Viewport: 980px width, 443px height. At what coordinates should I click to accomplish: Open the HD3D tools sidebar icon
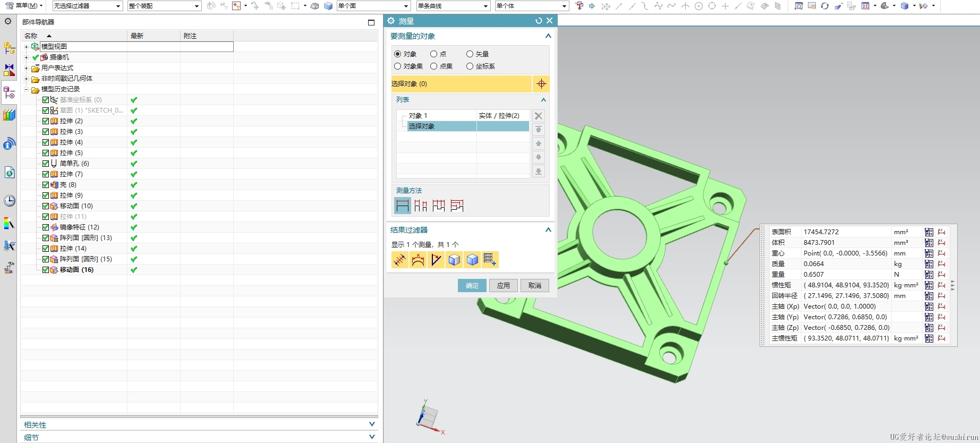[x=9, y=143]
